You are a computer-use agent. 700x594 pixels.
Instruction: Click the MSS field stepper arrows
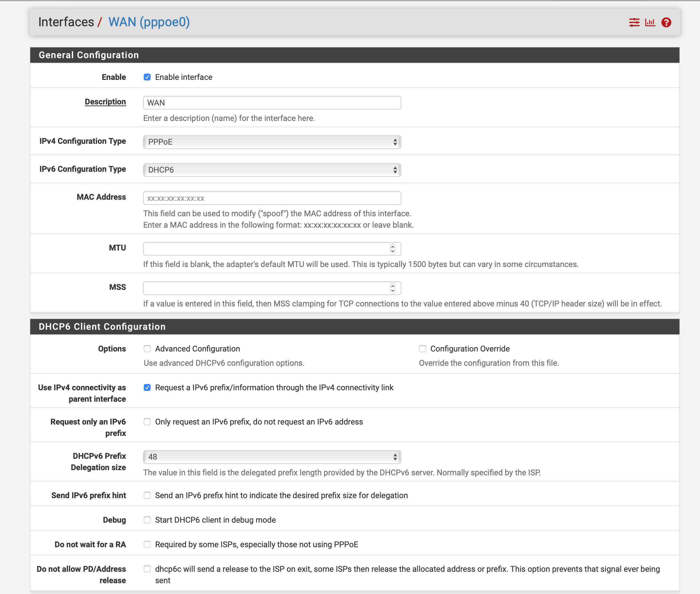393,288
